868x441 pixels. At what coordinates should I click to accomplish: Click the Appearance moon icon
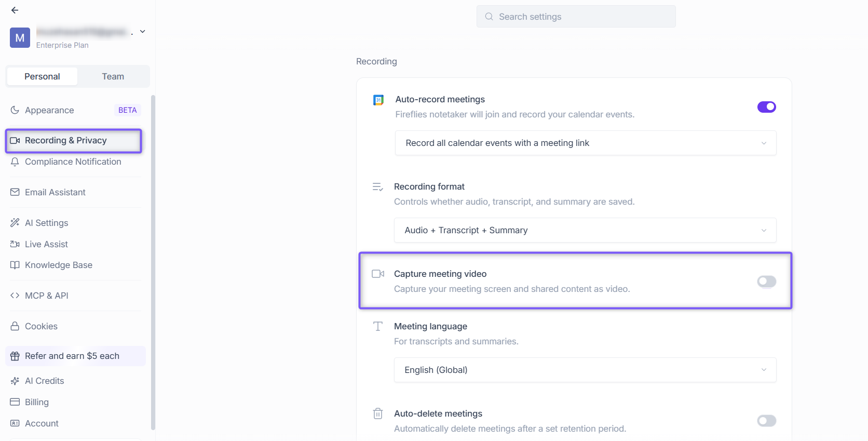(15, 110)
